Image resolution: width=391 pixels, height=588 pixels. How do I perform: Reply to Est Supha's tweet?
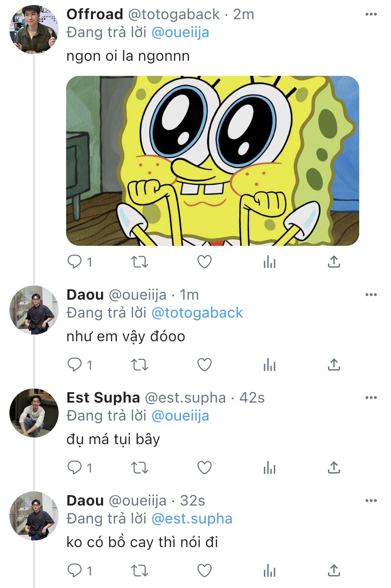(x=75, y=468)
